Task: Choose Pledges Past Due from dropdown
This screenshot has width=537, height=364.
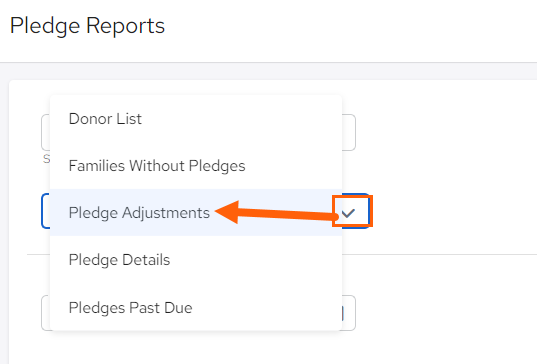Action: click(196, 307)
